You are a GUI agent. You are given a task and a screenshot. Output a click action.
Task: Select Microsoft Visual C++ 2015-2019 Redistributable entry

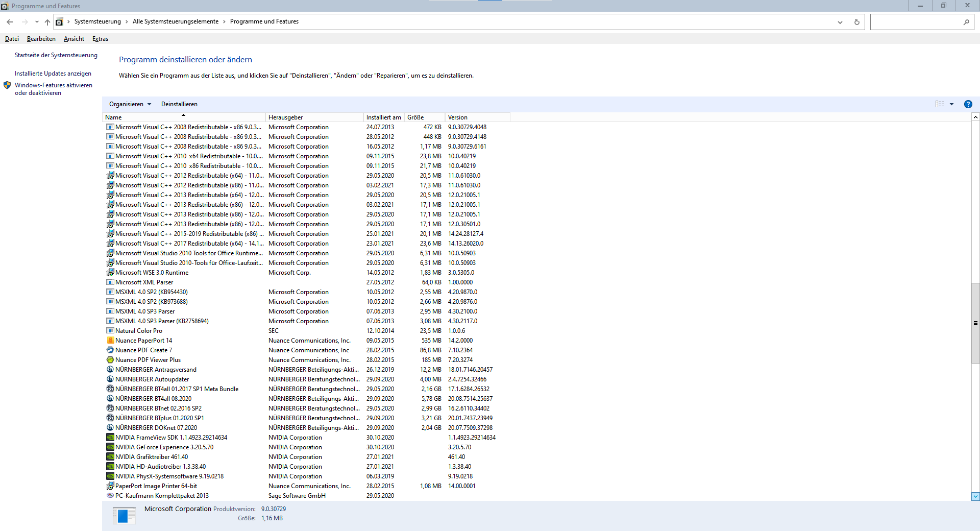(x=307, y=234)
